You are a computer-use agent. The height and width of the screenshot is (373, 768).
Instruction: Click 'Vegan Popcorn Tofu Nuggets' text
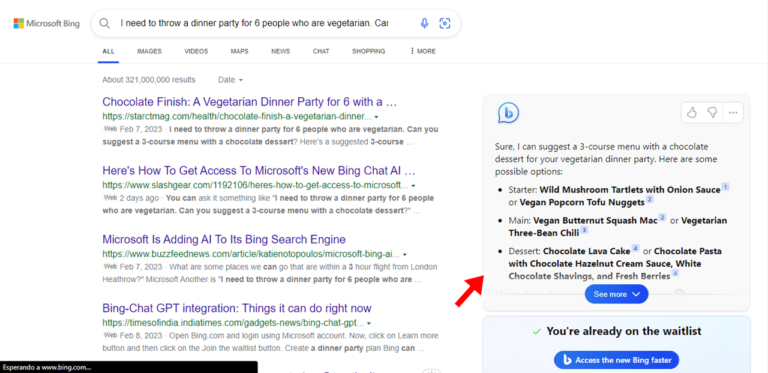pos(582,202)
